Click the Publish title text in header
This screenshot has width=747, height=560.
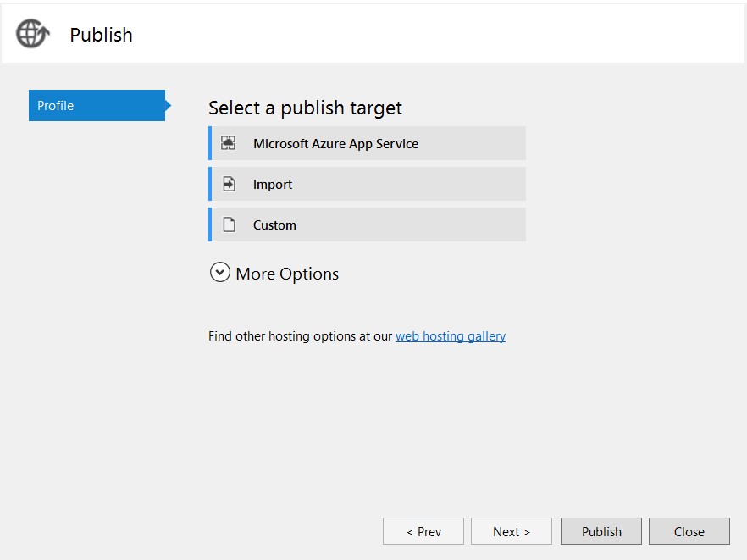pos(101,35)
